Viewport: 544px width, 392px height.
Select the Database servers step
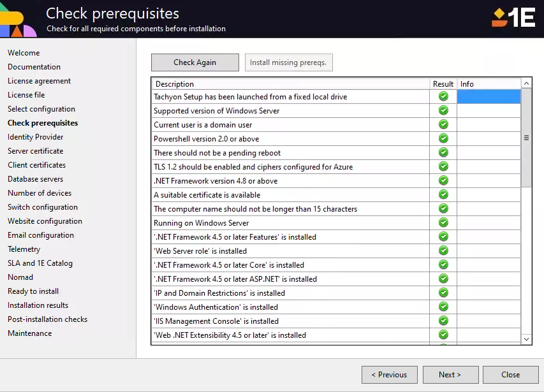(36, 179)
